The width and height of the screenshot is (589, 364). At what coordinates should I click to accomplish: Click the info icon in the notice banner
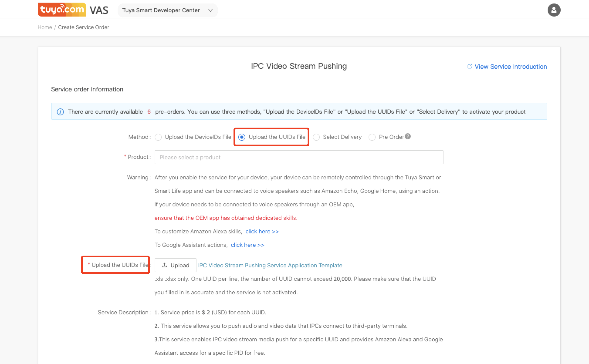(60, 112)
